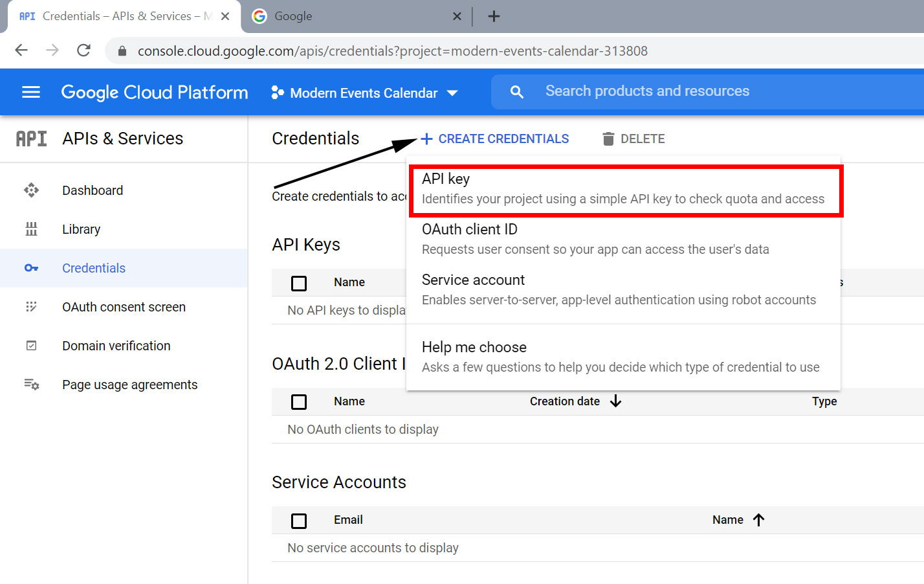Viewport: 924px width, 584px height.
Task: Open a new browser tab
Action: pyautogui.click(x=494, y=16)
